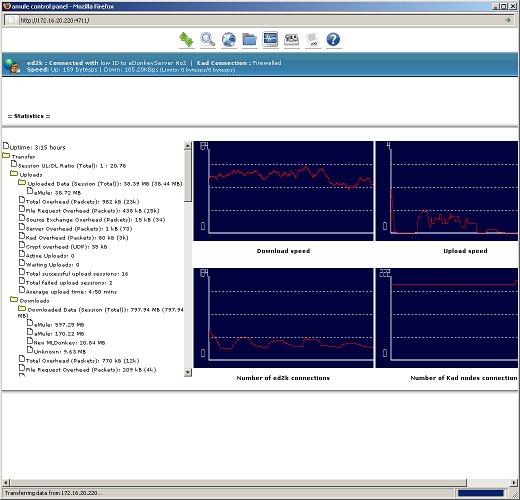Collapse the Downloads folder node

14,300
